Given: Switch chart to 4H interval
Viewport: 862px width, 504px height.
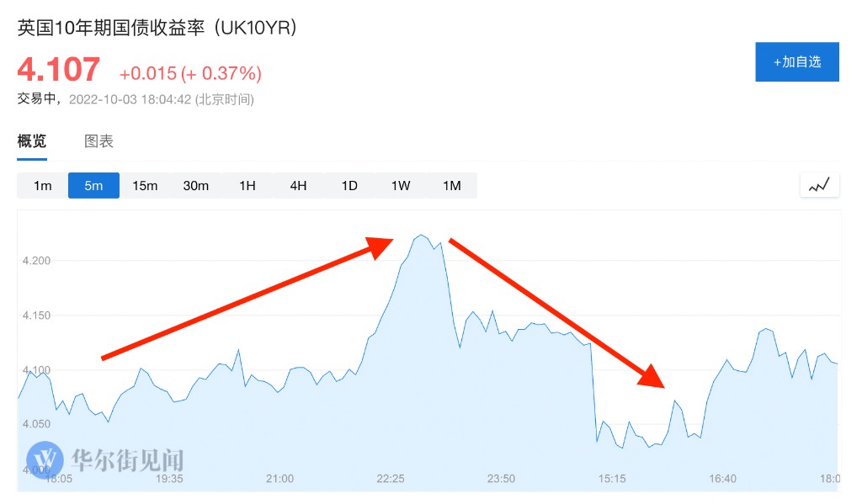Looking at the screenshot, I should [298, 186].
